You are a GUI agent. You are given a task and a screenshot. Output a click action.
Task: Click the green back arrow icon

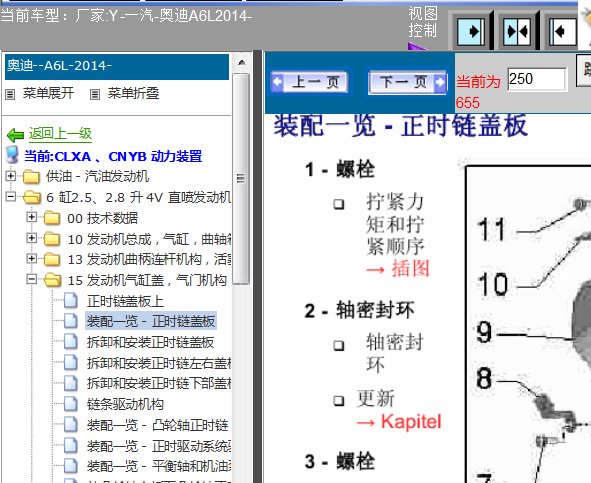15,134
